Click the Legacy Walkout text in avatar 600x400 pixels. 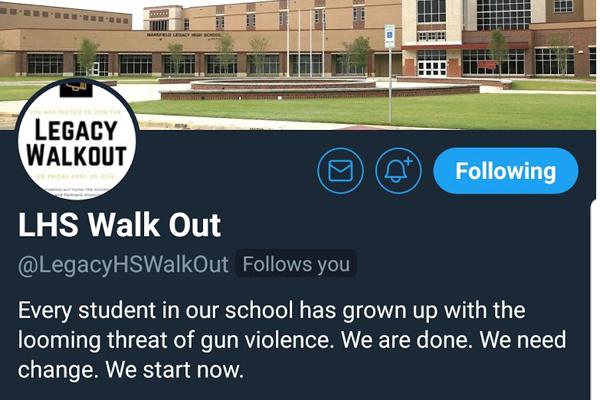click(76, 142)
